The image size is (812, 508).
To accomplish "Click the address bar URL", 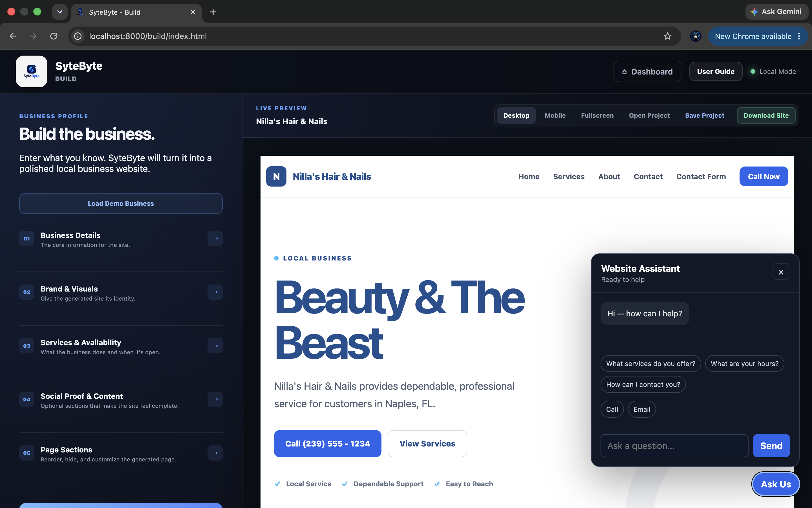I will tap(148, 36).
